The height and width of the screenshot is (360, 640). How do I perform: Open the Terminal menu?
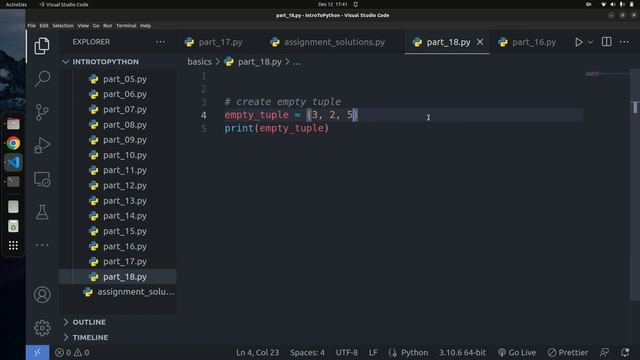tap(126, 25)
